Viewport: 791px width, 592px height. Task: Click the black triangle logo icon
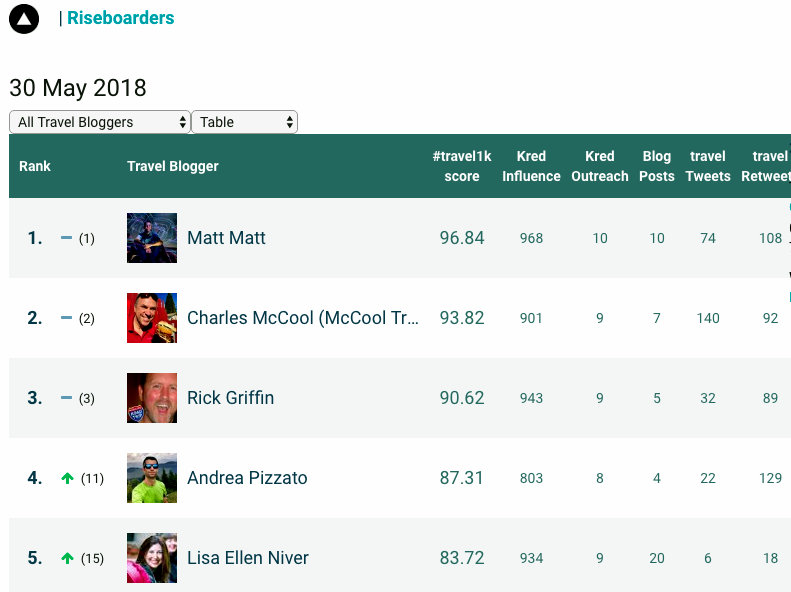[x=24, y=18]
